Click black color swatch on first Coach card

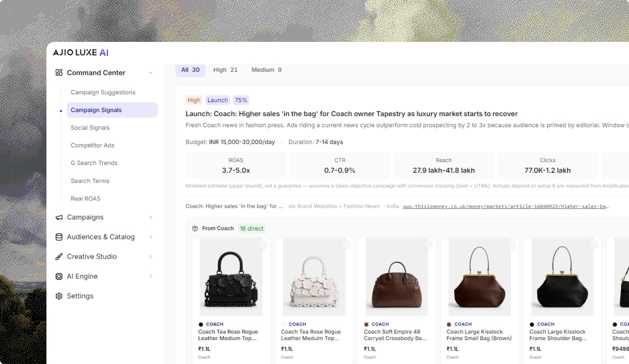click(x=201, y=325)
